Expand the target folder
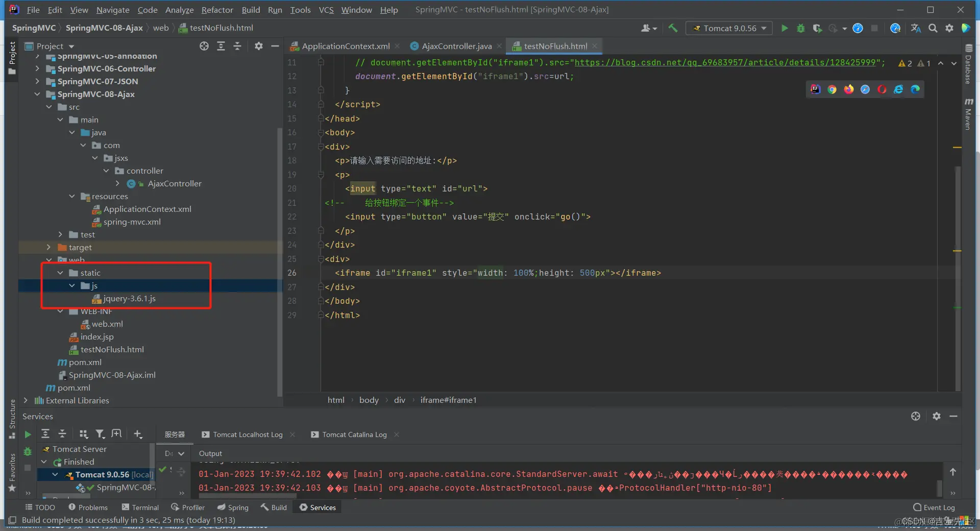The height and width of the screenshot is (531, 980). [48, 247]
